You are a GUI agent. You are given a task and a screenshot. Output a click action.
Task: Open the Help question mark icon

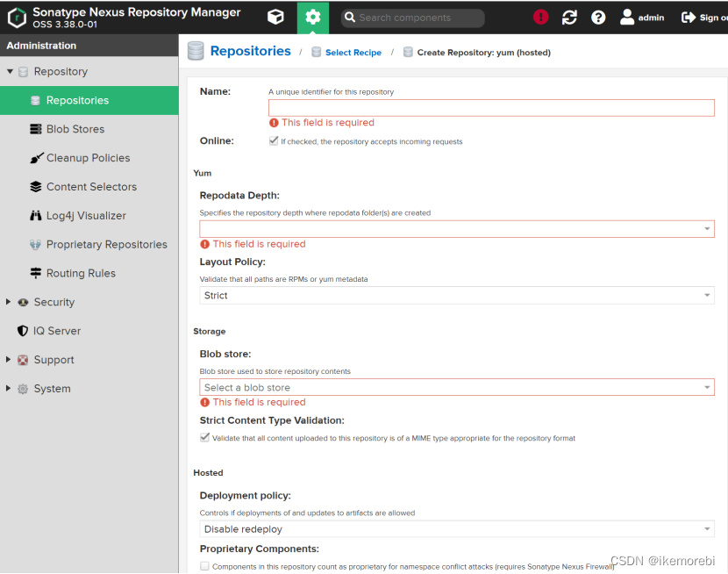point(598,18)
